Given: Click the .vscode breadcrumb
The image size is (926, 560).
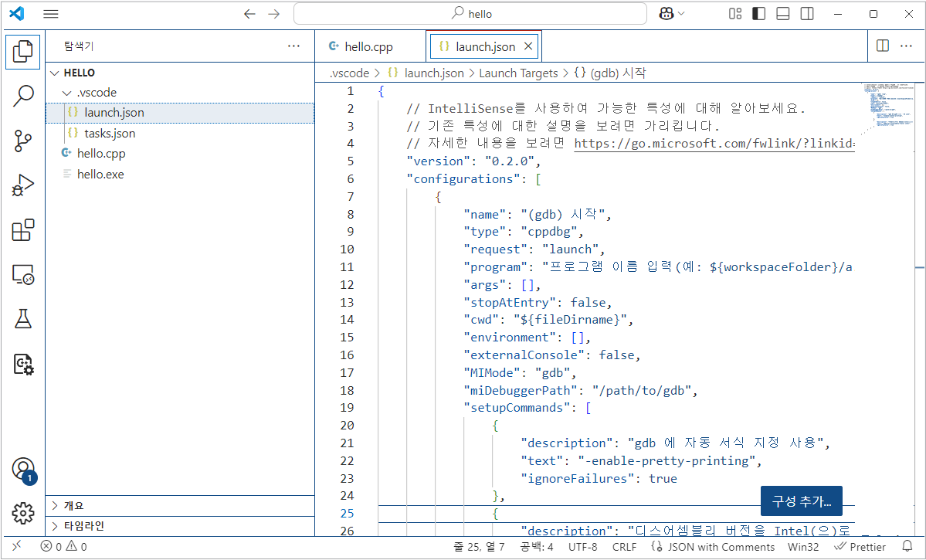Looking at the screenshot, I should pyautogui.click(x=349, y=73).
